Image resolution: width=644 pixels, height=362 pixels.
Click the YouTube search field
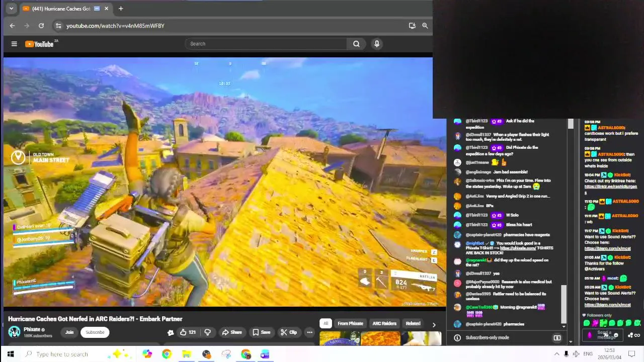coord(266,44)
